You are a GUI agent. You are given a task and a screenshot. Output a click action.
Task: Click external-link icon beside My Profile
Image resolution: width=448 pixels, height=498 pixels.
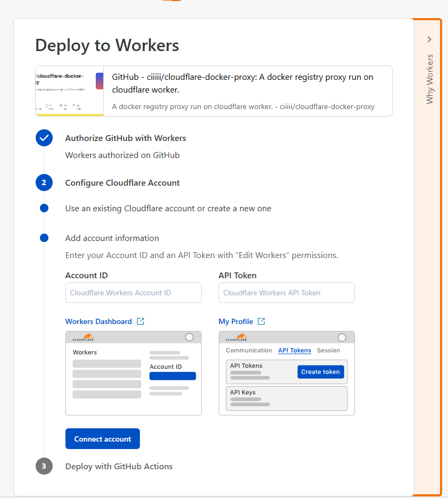(261, 321)
